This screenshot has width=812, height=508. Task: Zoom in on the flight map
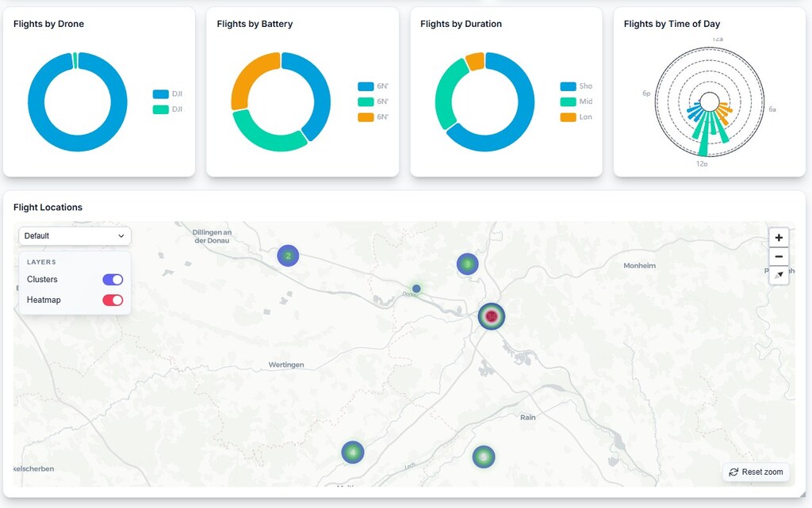point(779,238)
